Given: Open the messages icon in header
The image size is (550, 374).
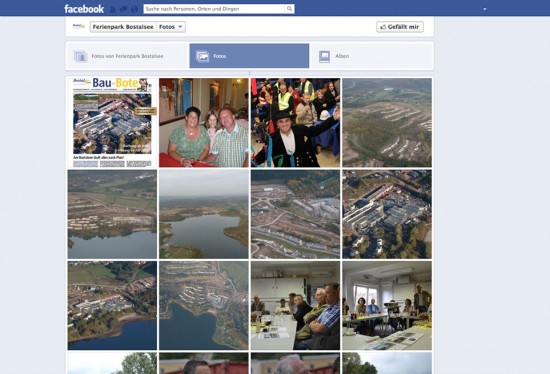Looking at the screenshot, I should point(123,9).
